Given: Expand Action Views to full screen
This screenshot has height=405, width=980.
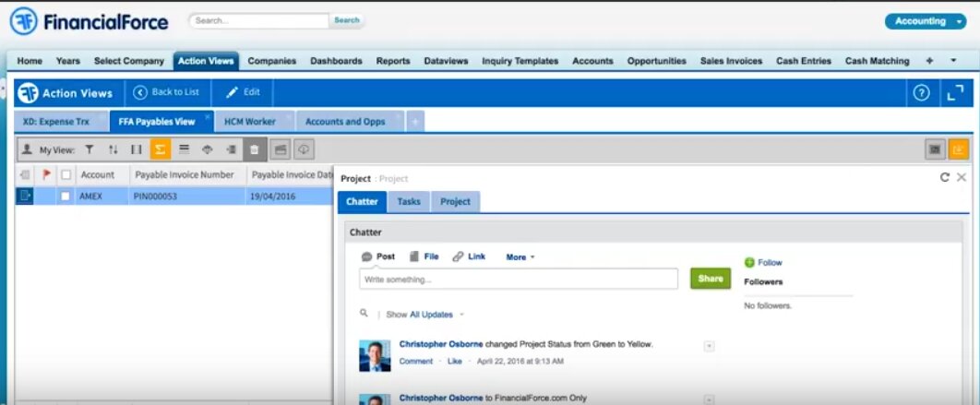Looking at the screenshot, I should (954, 92).
